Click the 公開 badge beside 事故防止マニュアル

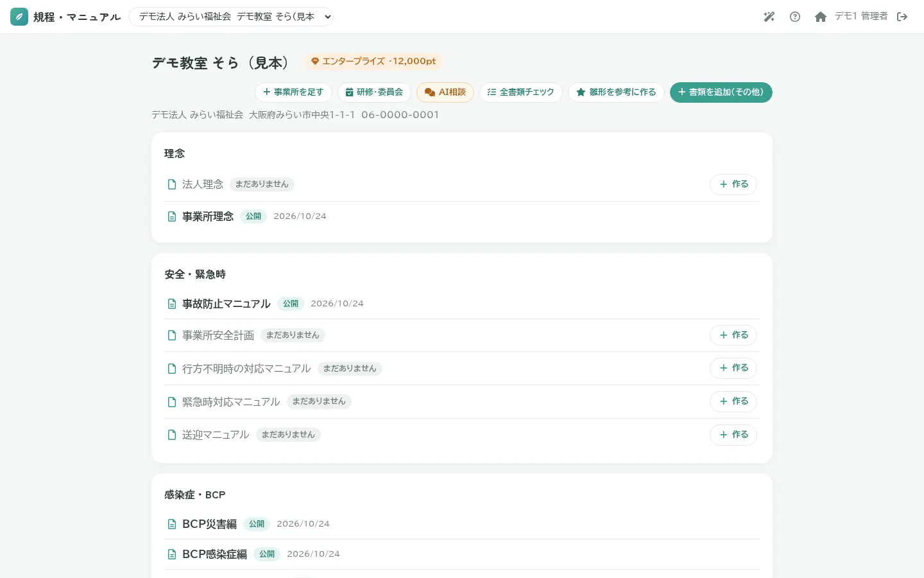tap(291, 304)
